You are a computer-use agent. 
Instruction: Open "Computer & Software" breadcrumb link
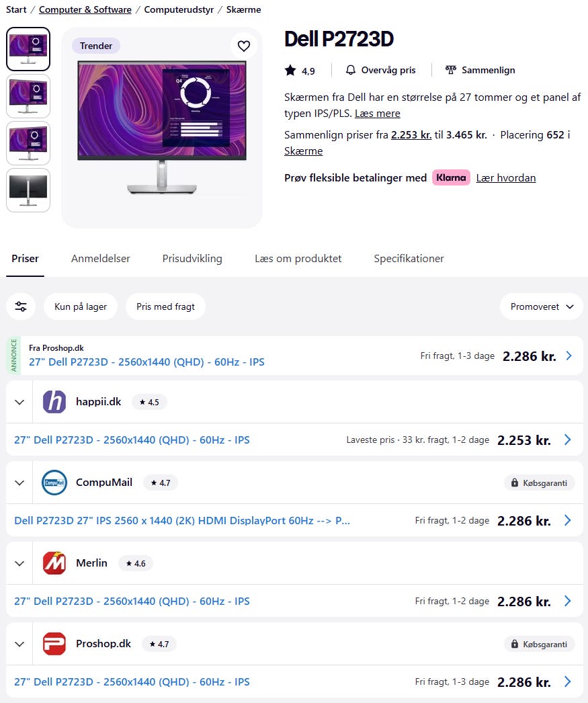[85, 9]
